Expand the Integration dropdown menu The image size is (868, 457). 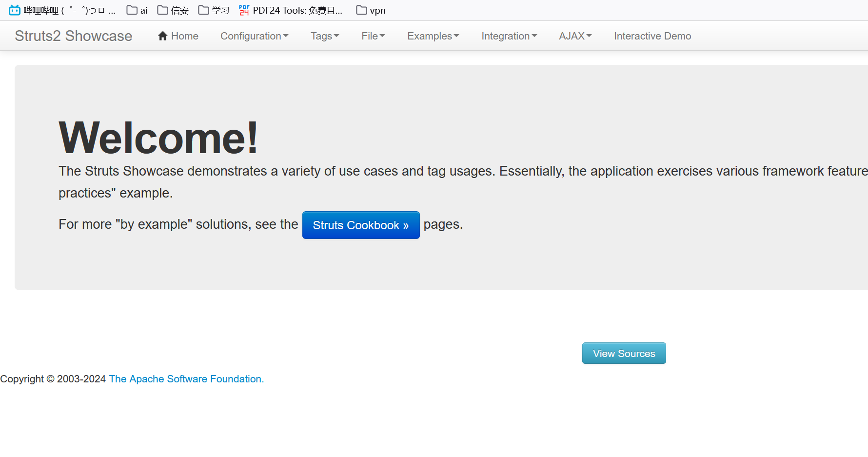(509, 36)
